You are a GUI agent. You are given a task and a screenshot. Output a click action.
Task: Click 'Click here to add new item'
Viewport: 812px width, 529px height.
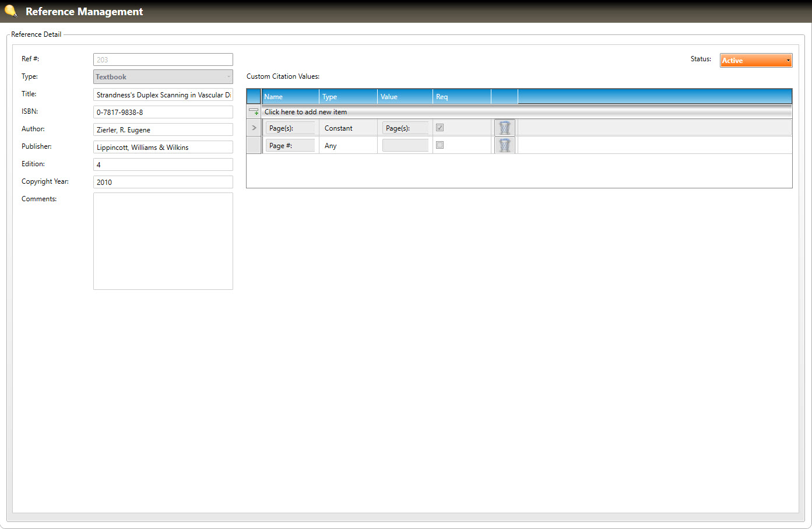click(x=306, y=112)
